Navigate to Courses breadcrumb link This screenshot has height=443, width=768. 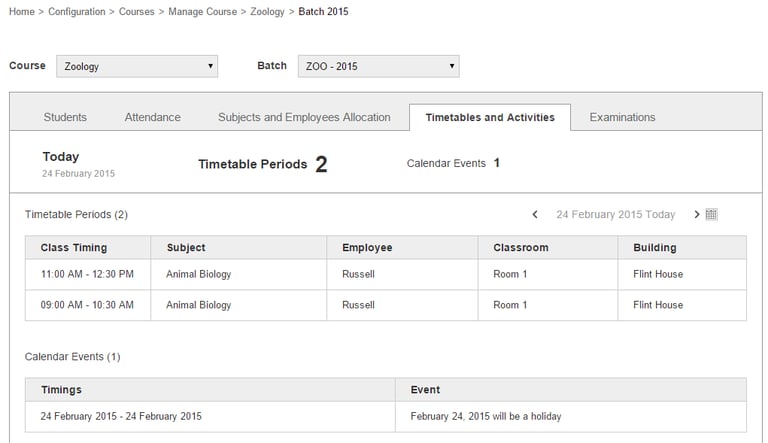(x=137, y=12)
